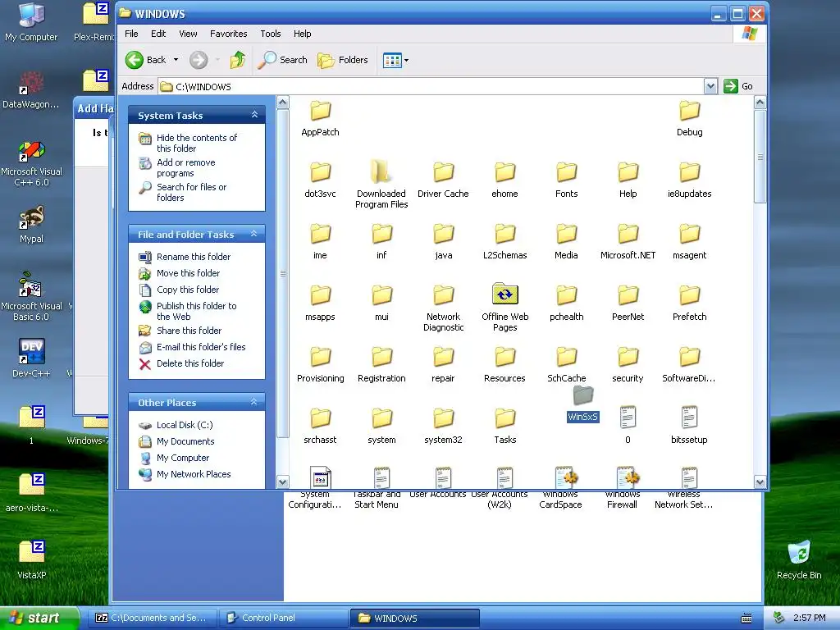
Task: Switch to C:\Documents and Se... taskbar button
Action: 153,618
